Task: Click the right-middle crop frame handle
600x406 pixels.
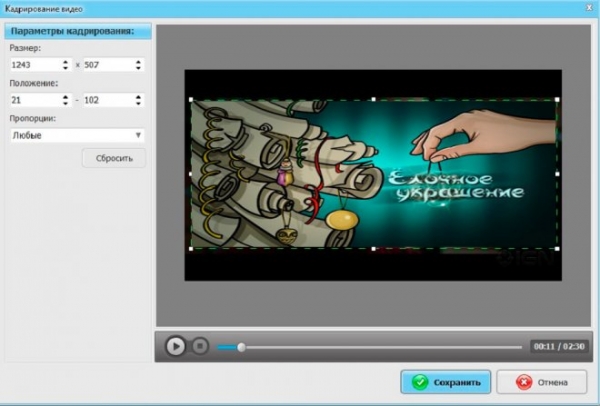Action: [x=557, y=173]
